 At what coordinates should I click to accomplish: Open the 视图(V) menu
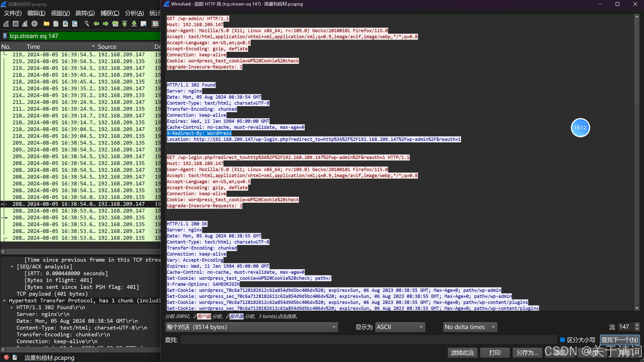[60, 13]
